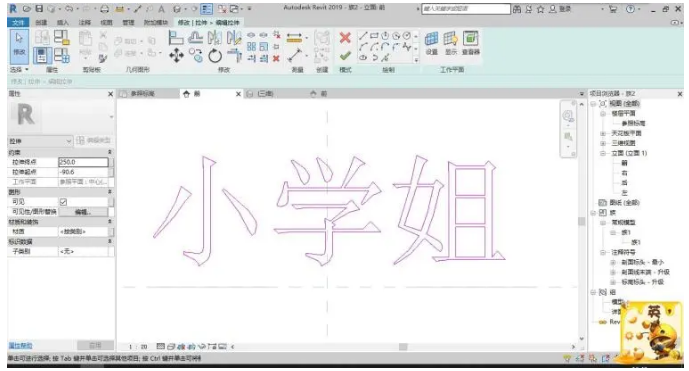Viewport: 689px width, 371px height.
Task: Click the Revit R application logo
Action: (x=13, y=8)
